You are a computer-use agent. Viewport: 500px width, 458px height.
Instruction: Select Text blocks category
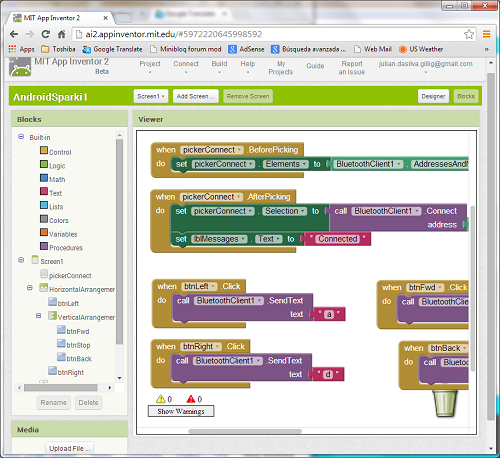coord(51,193)
